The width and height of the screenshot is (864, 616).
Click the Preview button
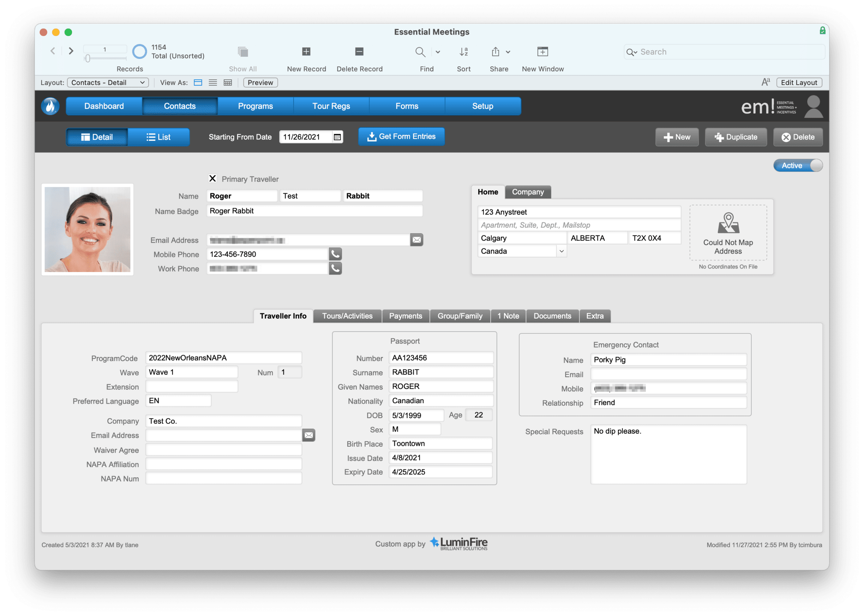pos(260,83)
